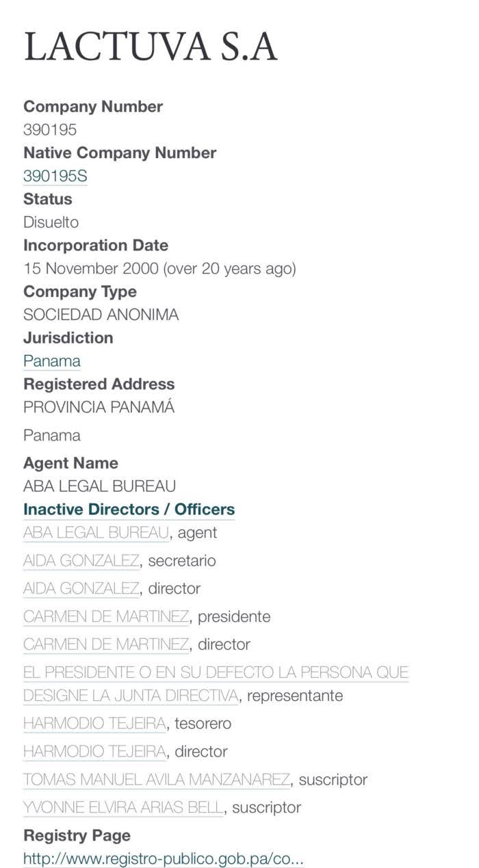This screenshot has width=479, height=868.
Task: Open ABA LEGAL BUREAU agent officer link
Action: 96,532
